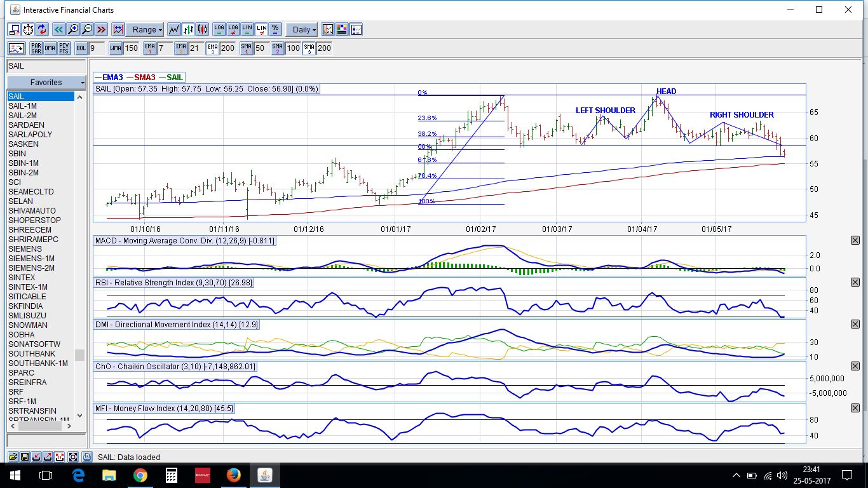The width and height of the screenshot is (868, 488).
Task: Toggle the SMA 1 button
Action: pyautogui.click(x=247, y=48)
